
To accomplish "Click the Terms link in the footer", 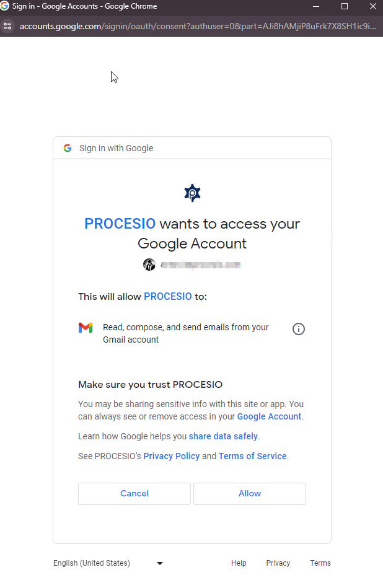I will tap(320, 563).
